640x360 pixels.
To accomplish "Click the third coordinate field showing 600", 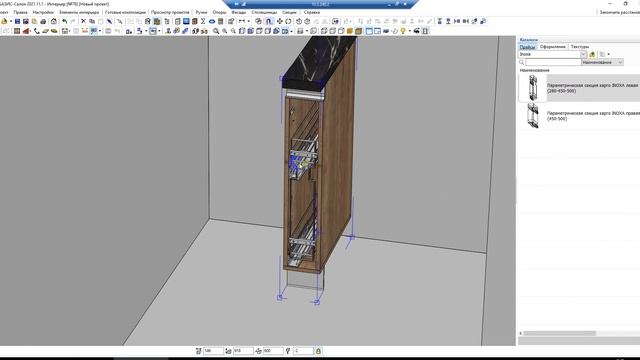I will point(273,351).
